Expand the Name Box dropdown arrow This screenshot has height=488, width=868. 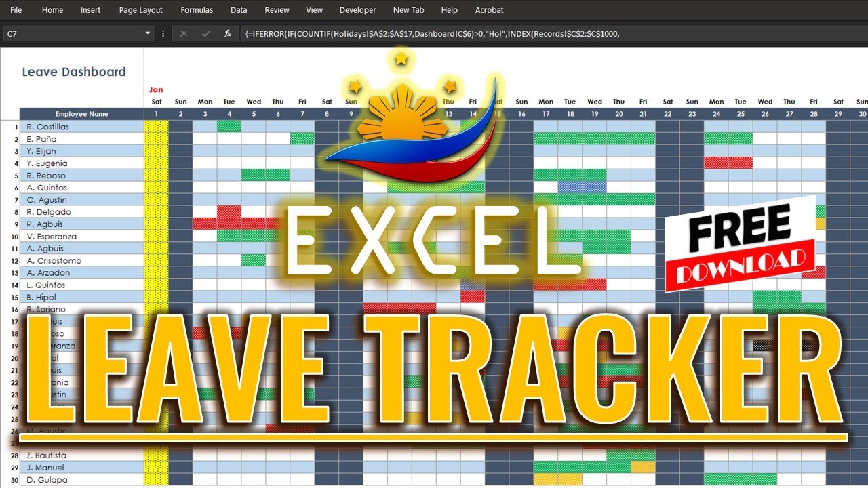click(148, 33)
